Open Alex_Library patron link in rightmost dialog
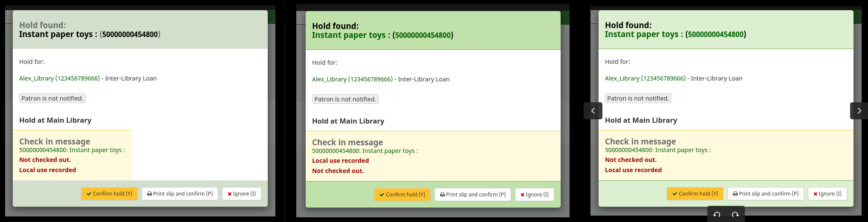Viewport: 868px width, 222px height. click(645, 78)
